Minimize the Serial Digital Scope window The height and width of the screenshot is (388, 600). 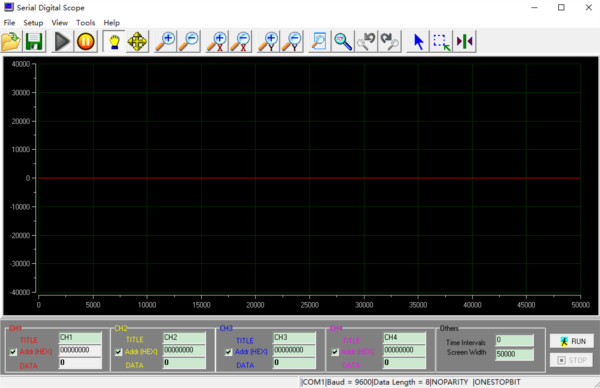[x=535, y=8]
